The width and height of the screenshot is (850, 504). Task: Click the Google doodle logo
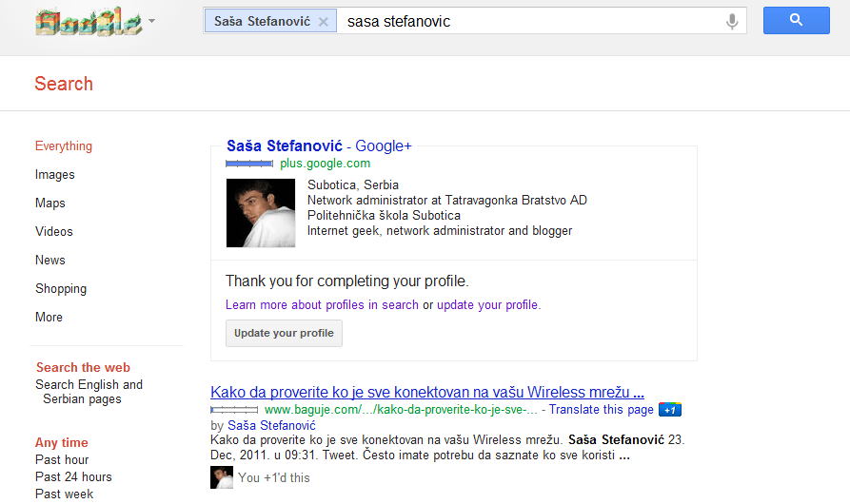89,22
